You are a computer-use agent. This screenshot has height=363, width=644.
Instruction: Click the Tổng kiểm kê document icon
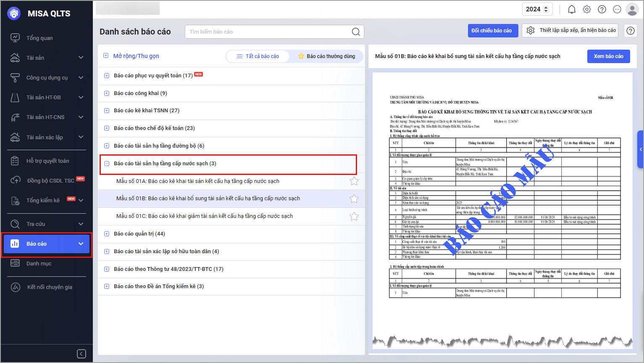coord(15,201)
